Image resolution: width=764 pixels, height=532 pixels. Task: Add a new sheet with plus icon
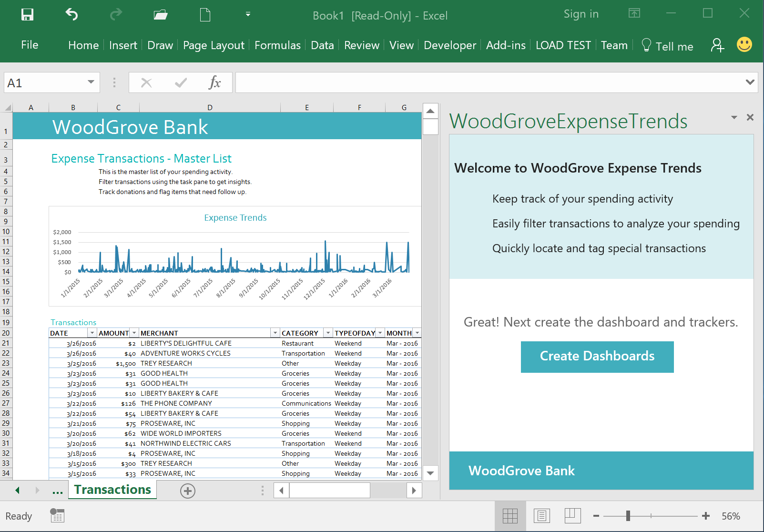pyautogui.click(x=188, y=491)
